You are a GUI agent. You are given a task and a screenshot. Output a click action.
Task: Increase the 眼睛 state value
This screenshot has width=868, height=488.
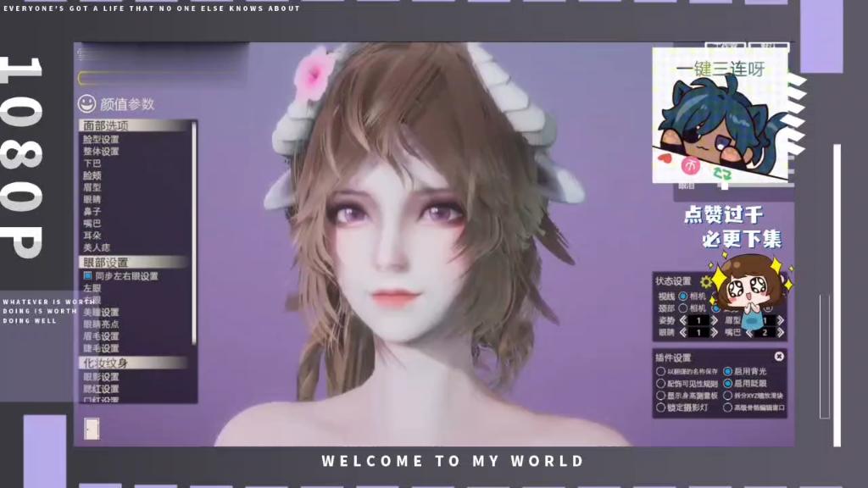tap(714, 332)
